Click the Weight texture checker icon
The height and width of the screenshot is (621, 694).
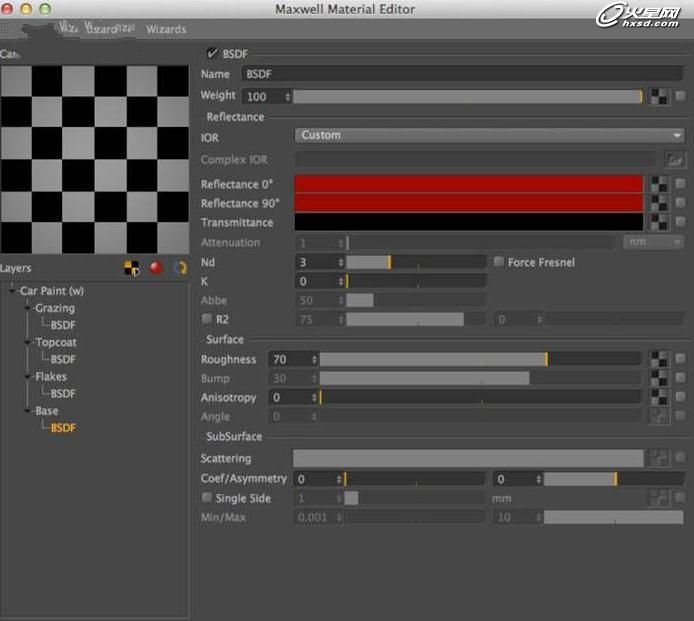coord(659,97)
